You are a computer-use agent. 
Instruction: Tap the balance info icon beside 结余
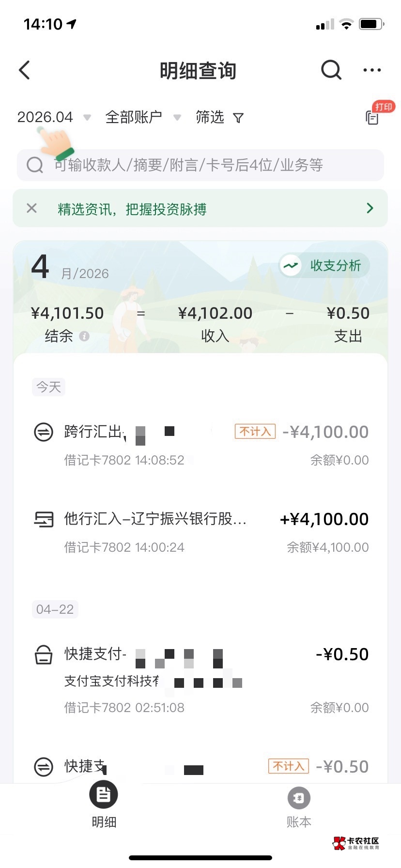coord(84,336)
